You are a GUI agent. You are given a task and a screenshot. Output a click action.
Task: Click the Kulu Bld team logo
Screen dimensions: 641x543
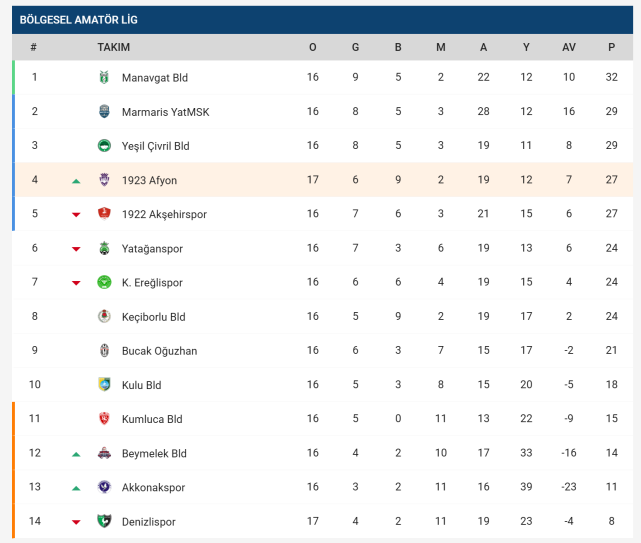point(103,385)
